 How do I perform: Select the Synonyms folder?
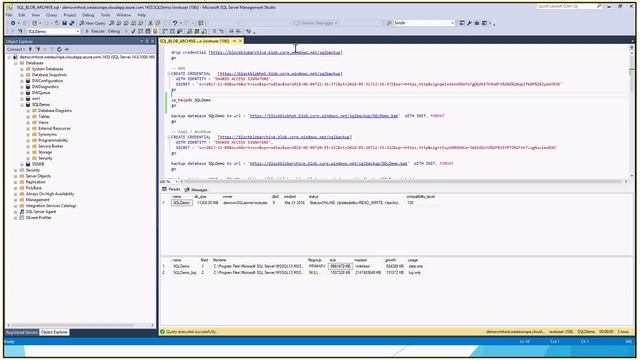pyautogui.click(x=47, y=134)
